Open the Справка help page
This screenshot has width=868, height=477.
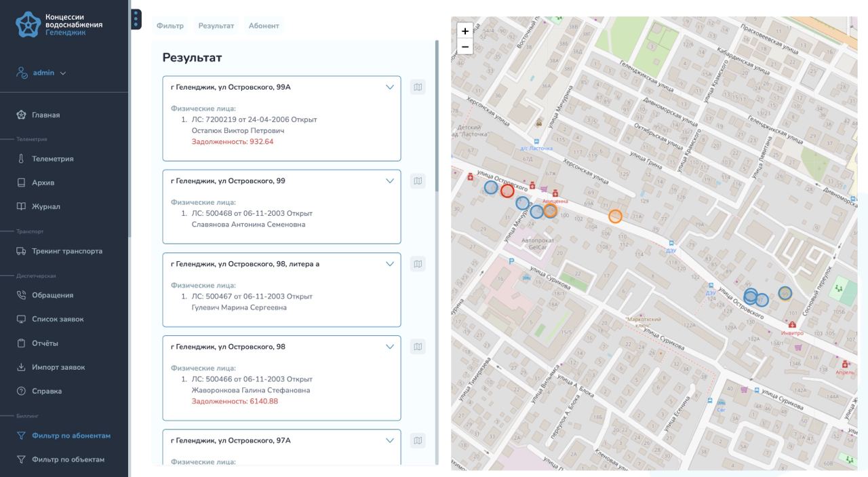pyautogui.click(x=46, y=391)
